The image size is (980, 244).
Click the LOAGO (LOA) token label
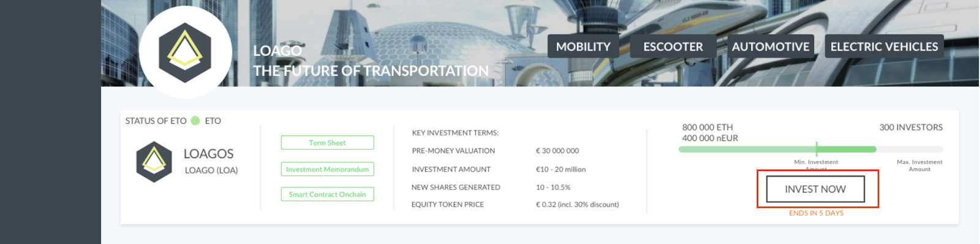pos(211,170)
